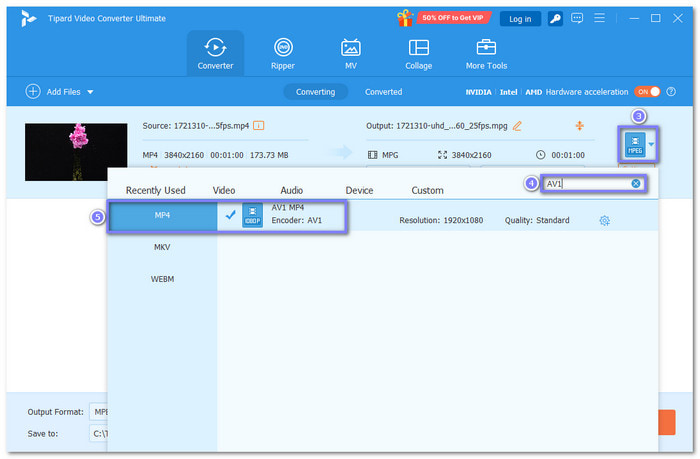Open the Collage tab
Screen dimensions: 700x459
[x=419, y=53]
